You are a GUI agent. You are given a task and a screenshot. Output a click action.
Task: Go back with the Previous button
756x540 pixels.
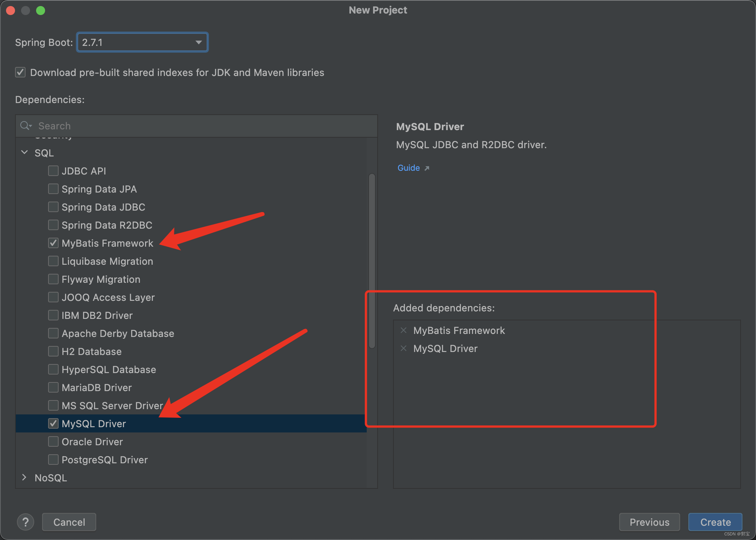(x=649, y=522)
